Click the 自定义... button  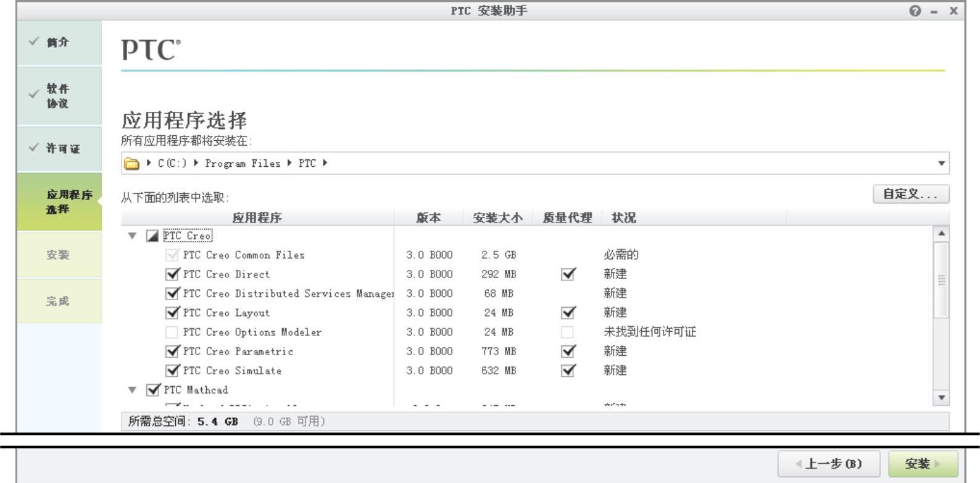click(x=910, y=194)
